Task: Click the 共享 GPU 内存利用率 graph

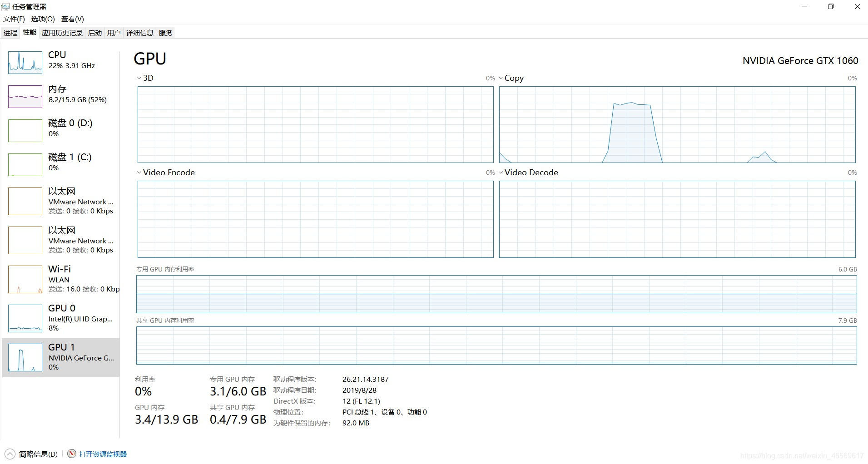Action: [x=496, y=345]
